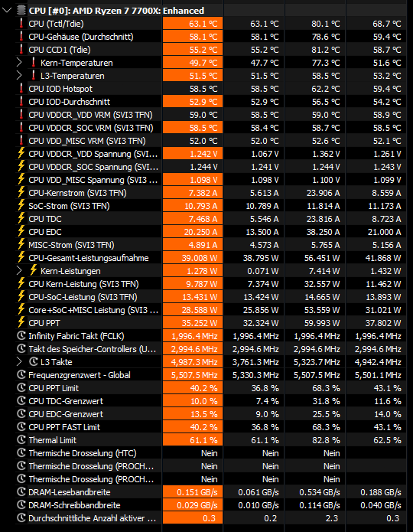This screenshot has height=532, width=413.
Task: Click thermometer icon of L3-Temperaturen
Action: click(x=33, y=76)
